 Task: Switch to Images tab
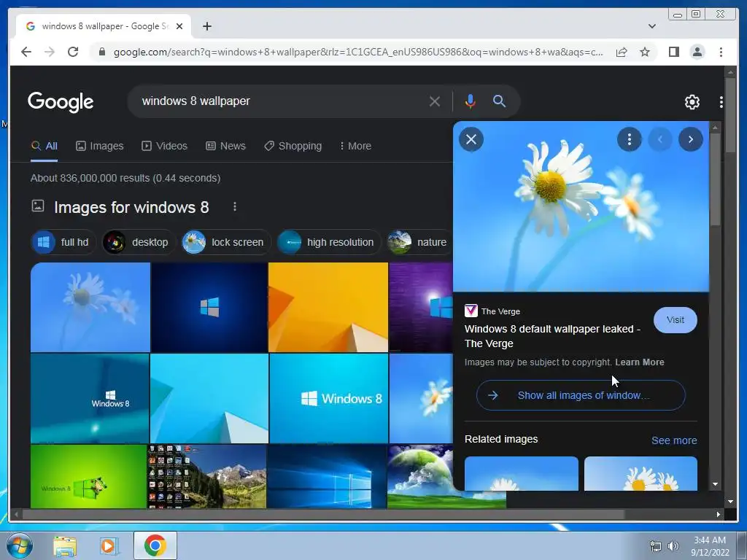[99, 146]
